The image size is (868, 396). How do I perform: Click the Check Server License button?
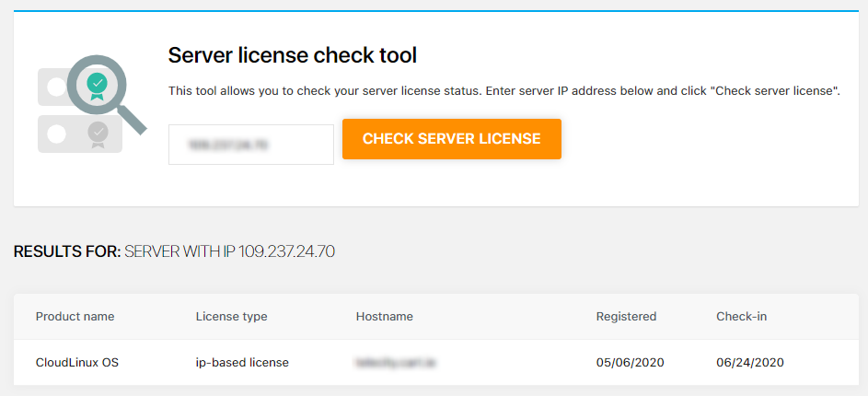[452, 139]
